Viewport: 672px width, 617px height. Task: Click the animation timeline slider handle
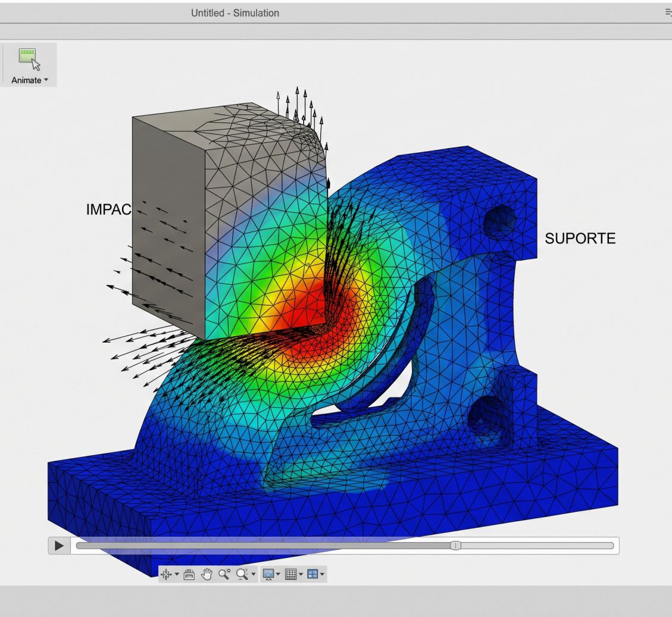coord(455,546)
